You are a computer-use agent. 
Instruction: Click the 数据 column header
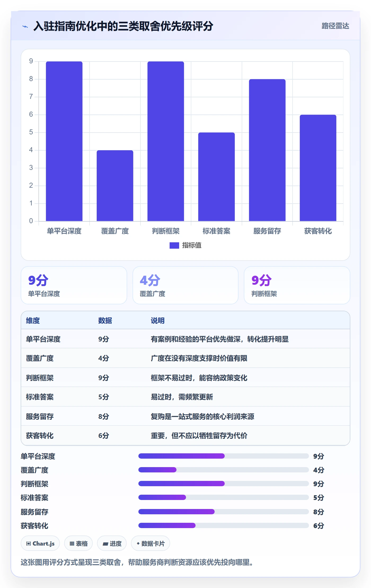coord(105,321)
